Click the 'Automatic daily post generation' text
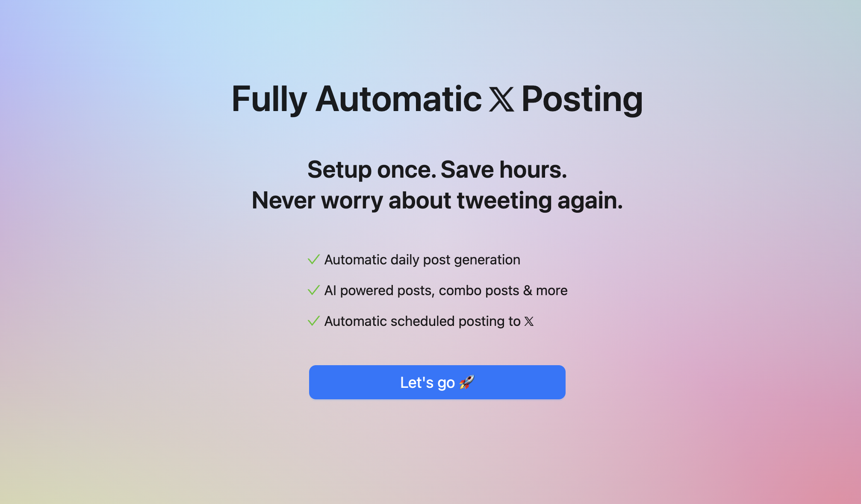 point(422,260)
